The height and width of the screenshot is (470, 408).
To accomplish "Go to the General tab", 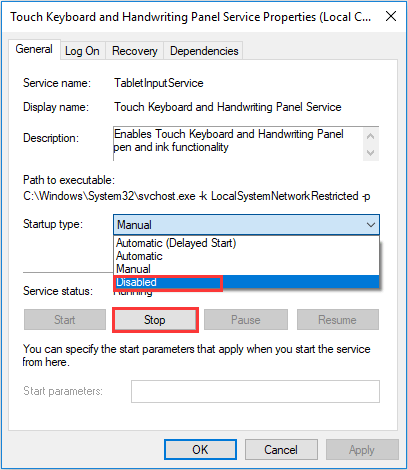I will point(34,49).
